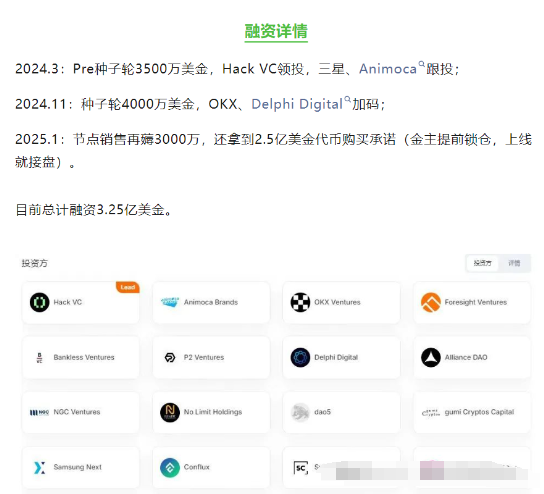The width and height of the screenshot is (544, 494).
Task: Open the Conflux investor card
Action: pyautogui.click(x=211, y=467)
